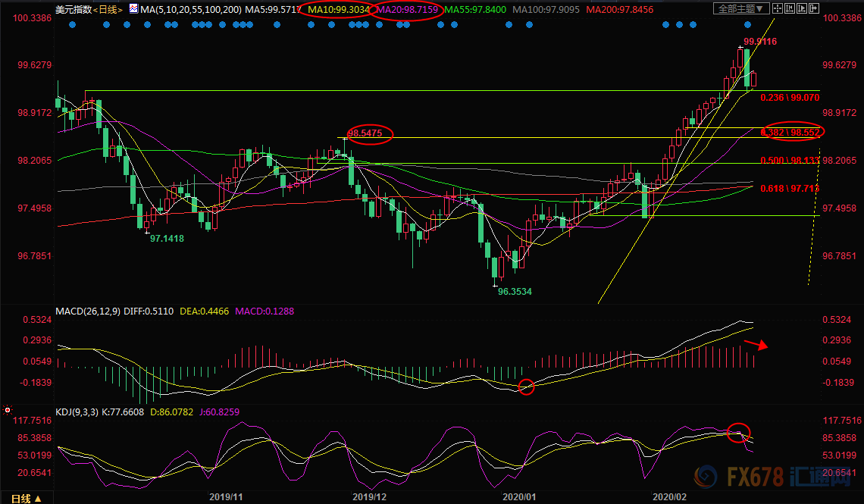
Task: Select the MACD:0.1288 value
Action: coord(265,311)
